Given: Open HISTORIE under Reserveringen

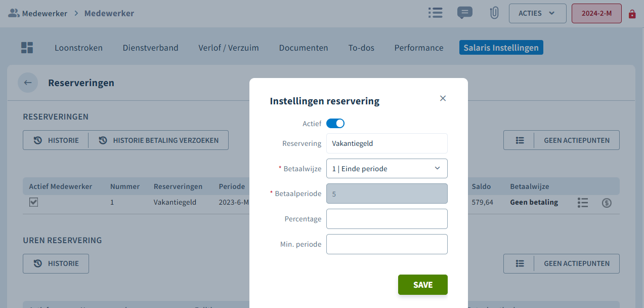Looking at the screenshot, I should [56, 140].
